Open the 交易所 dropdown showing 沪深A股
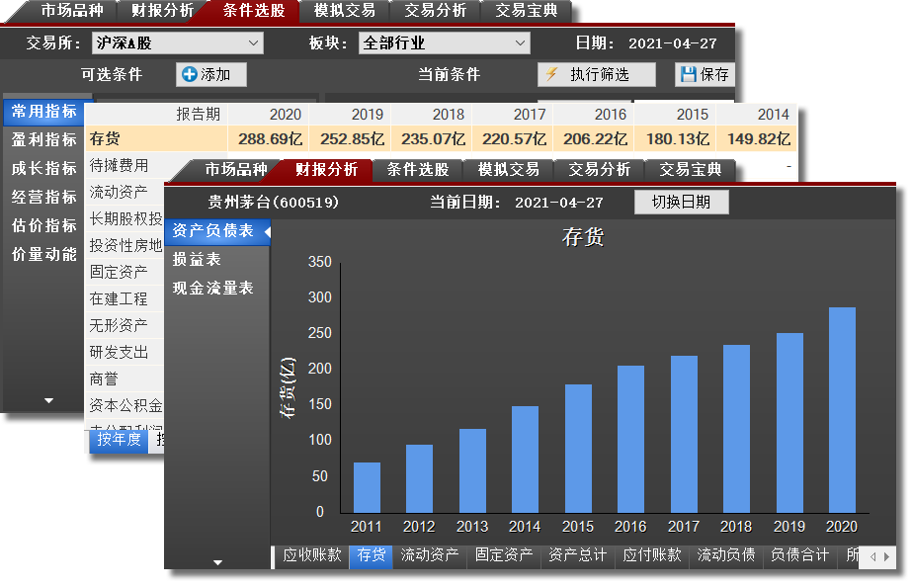 pyautogui.click(x=178, y=43)
